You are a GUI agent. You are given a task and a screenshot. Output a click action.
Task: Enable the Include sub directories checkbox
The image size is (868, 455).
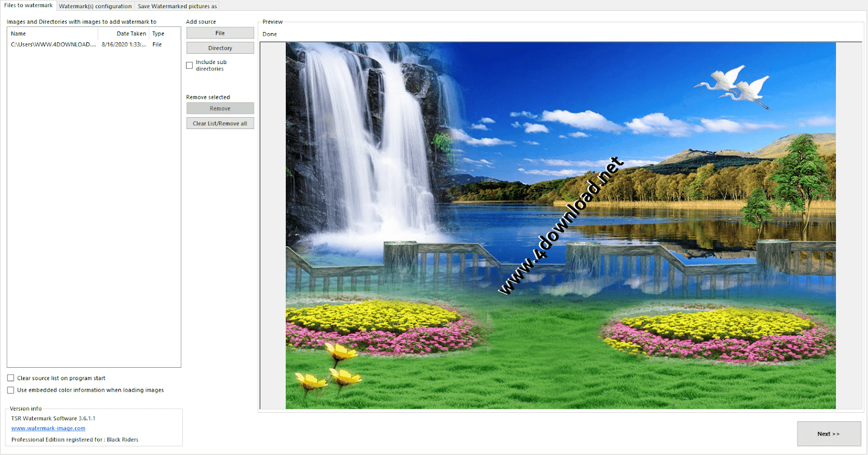click(x=189, y=65)
